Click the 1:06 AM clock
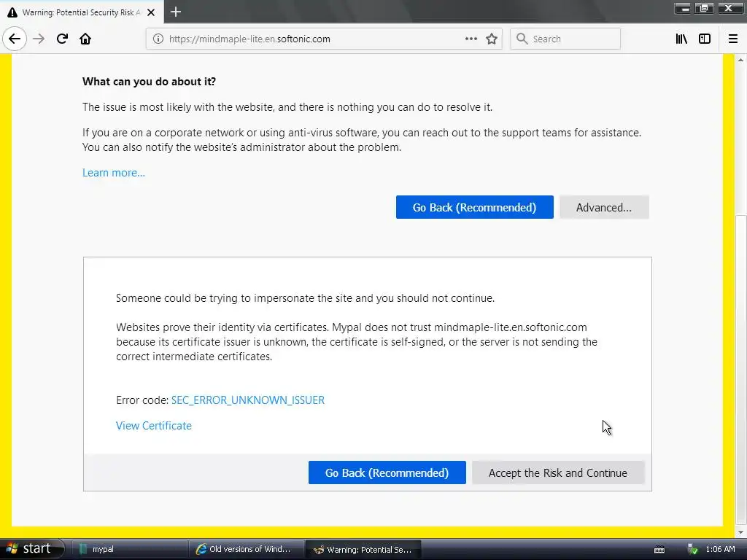The width and height of the screenshot is (747, 560). point(720,549)
